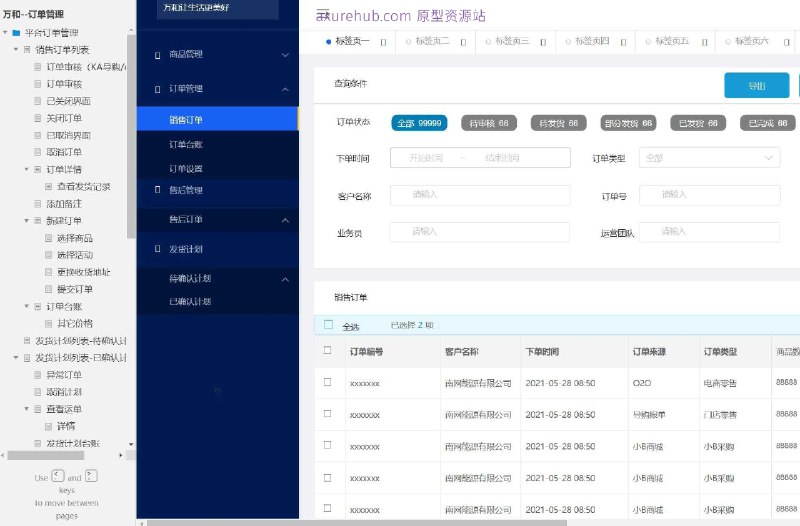Image resolution: width=800 pixels, height=526 pixels.
Task: Select the 部分发货 status filter
Action: pos(629,123)
